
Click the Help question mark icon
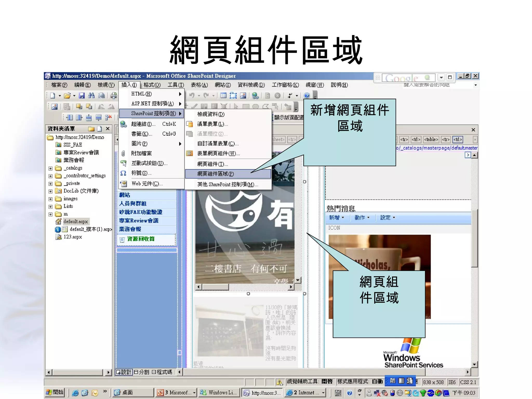pos(307,96)
